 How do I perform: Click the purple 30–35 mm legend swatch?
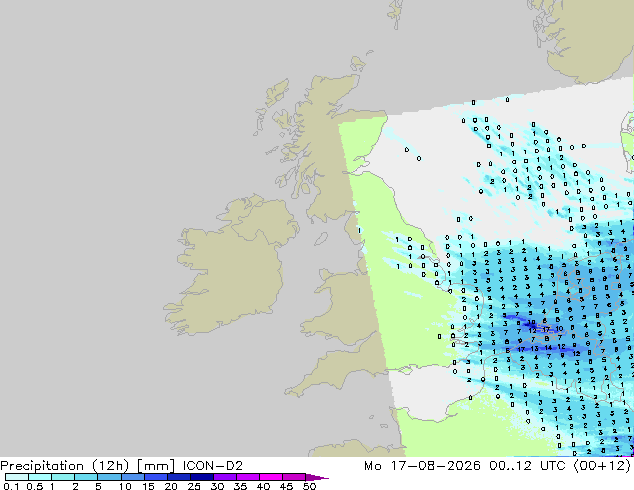click(x=225, y=477)
